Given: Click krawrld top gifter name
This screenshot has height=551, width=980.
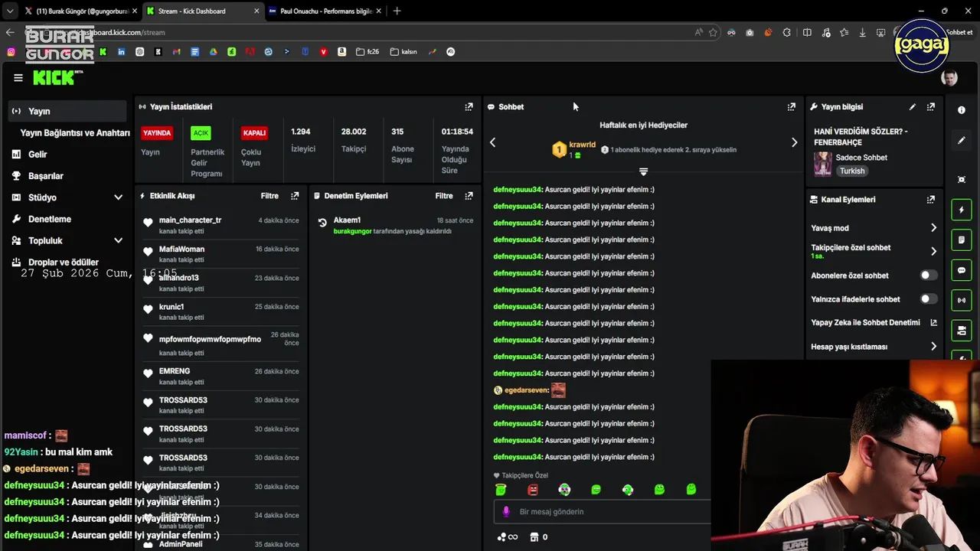Looking at the screenshot, I should tap(583, 145).
